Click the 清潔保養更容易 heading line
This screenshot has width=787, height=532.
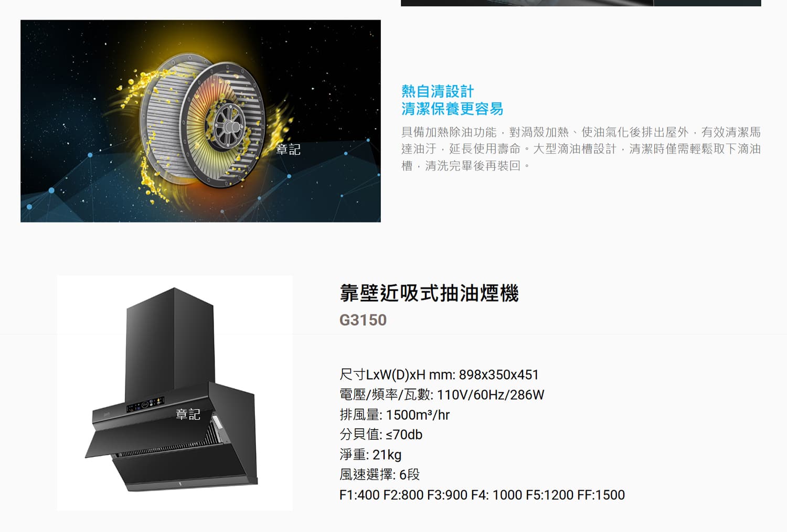point(452,109)
